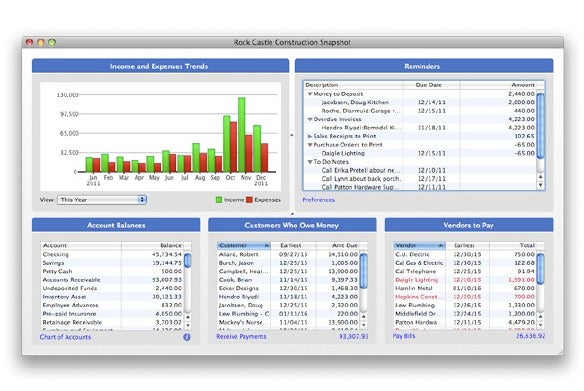Click the Vendor column sort arrow

click(441, 245)
